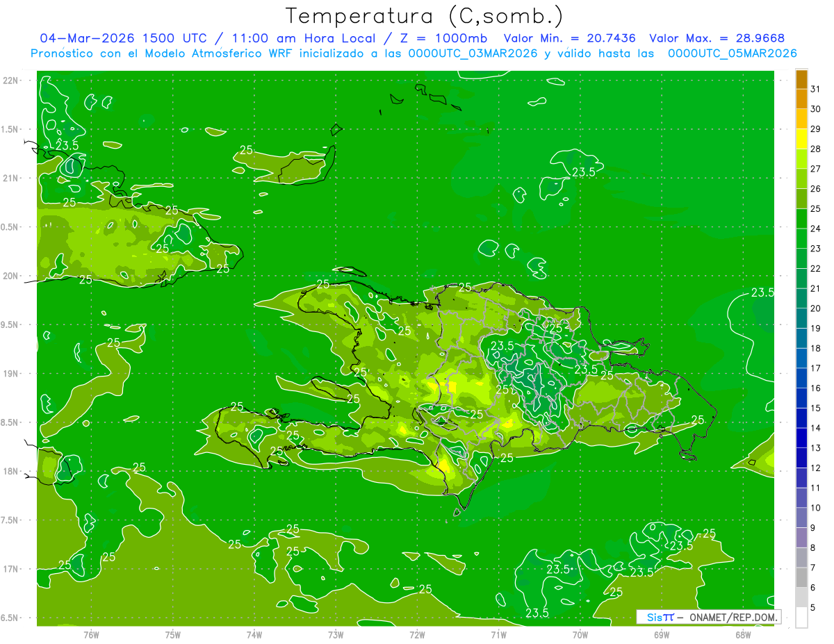This screenshot has width=834, height=644.
Task: Click the legend value "30"
Action: coord(816,109)
